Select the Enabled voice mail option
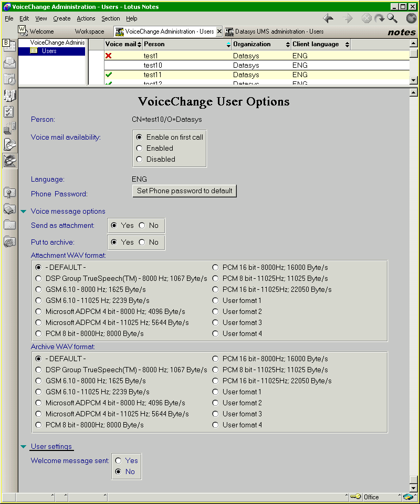Screen dimensions: 420x504 [139, 148]
